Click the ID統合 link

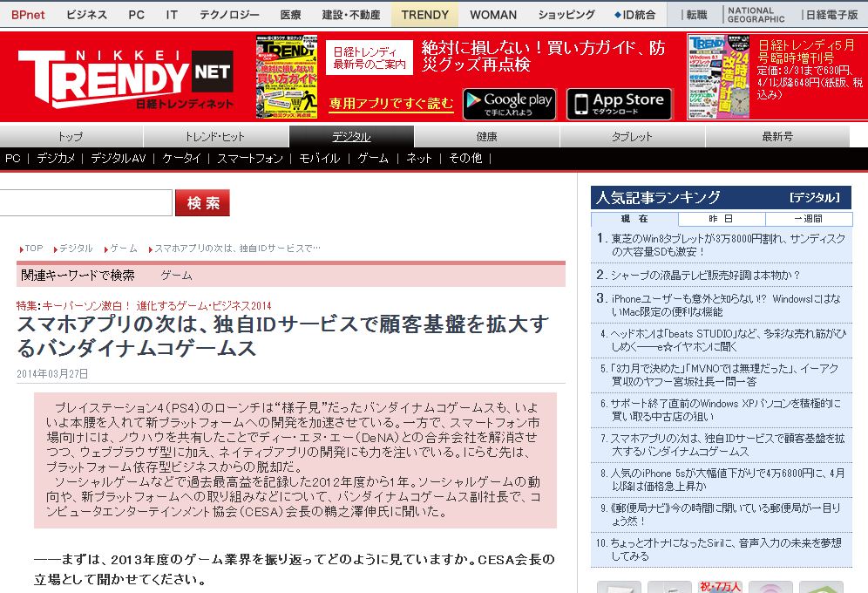click(634, 15)
